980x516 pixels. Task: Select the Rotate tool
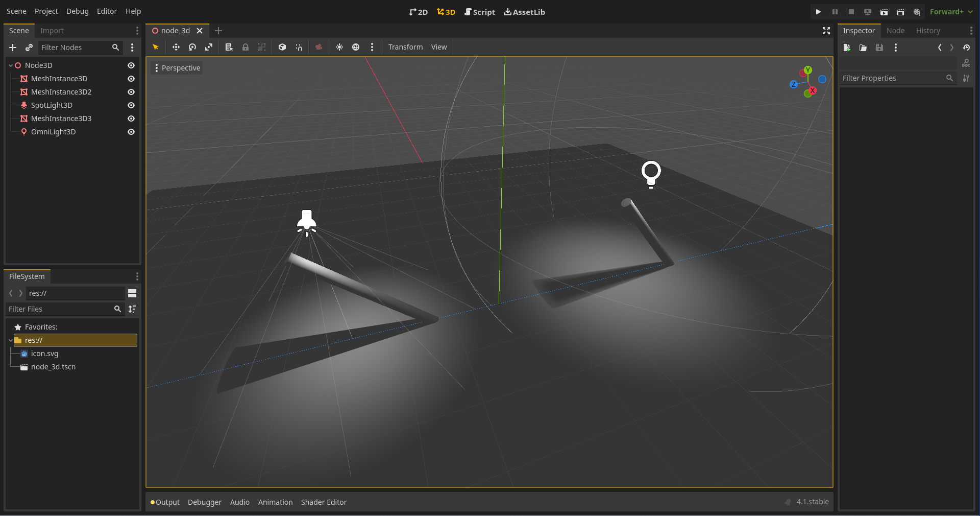(x=192, y=47)
